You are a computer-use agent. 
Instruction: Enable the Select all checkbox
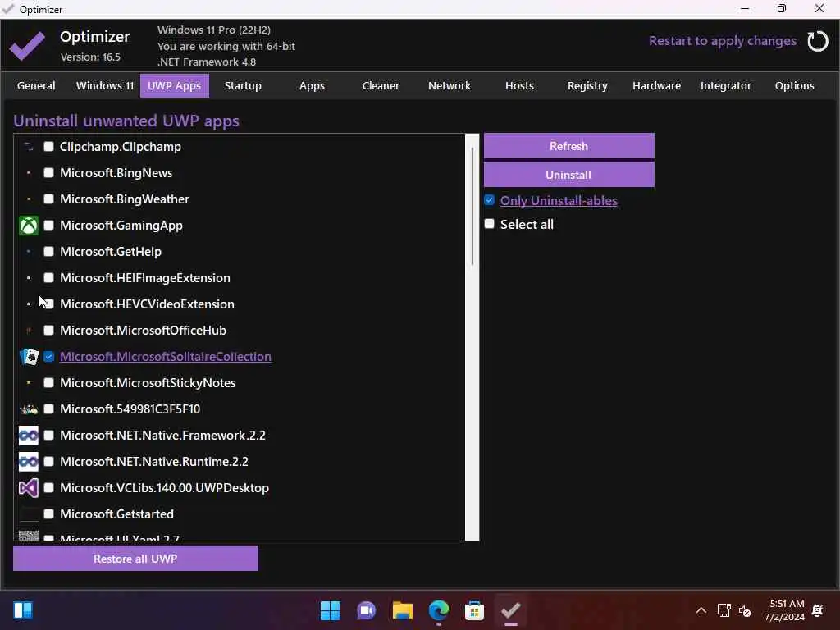pos(489,224)
